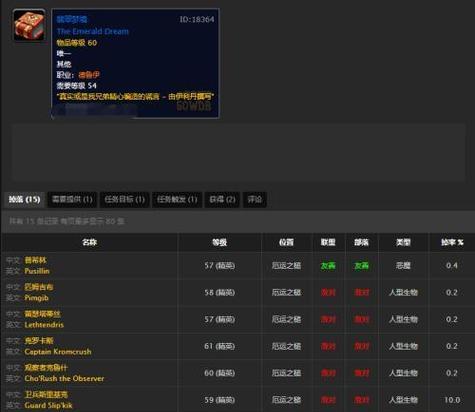This screenshot has height=412, width=475.
Task: Open the Pusillin NPC link
Action: [x=37, y=271]
